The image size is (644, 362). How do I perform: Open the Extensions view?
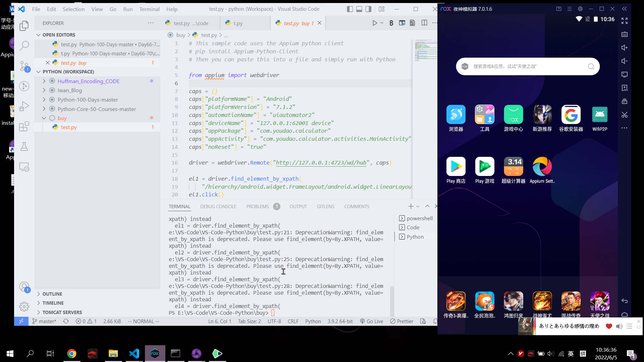click(x=24, y=126)
